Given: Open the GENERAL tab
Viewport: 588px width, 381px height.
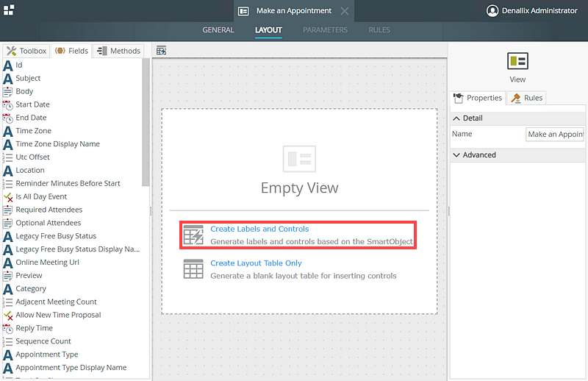Looking at the screenshot, I should coord(218,30).
